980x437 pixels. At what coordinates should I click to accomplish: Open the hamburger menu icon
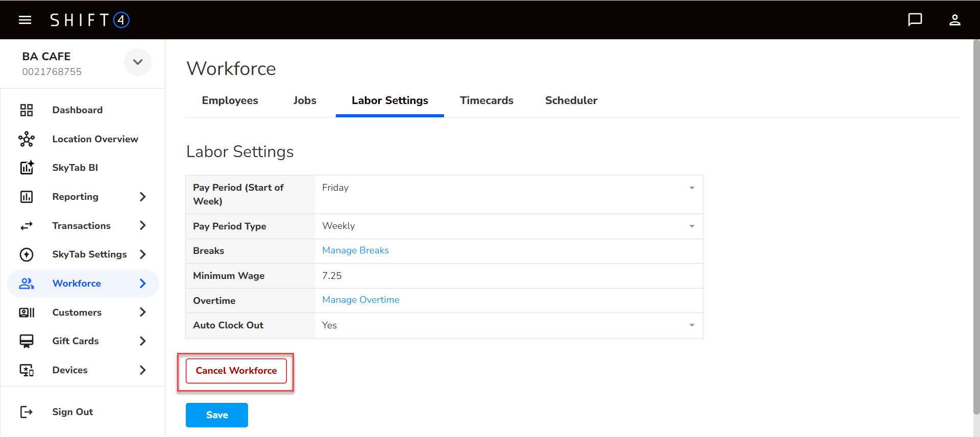[25, 20]
